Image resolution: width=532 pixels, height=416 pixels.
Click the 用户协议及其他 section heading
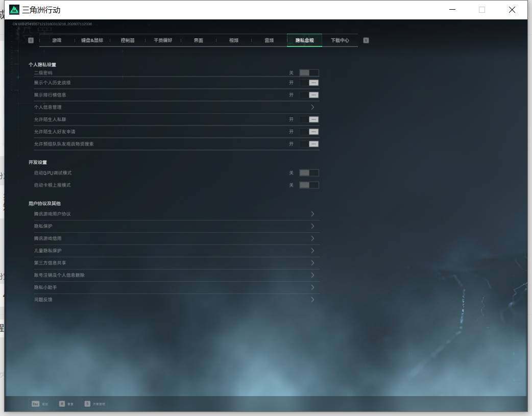pyautogui.click(x=44, y=204)
